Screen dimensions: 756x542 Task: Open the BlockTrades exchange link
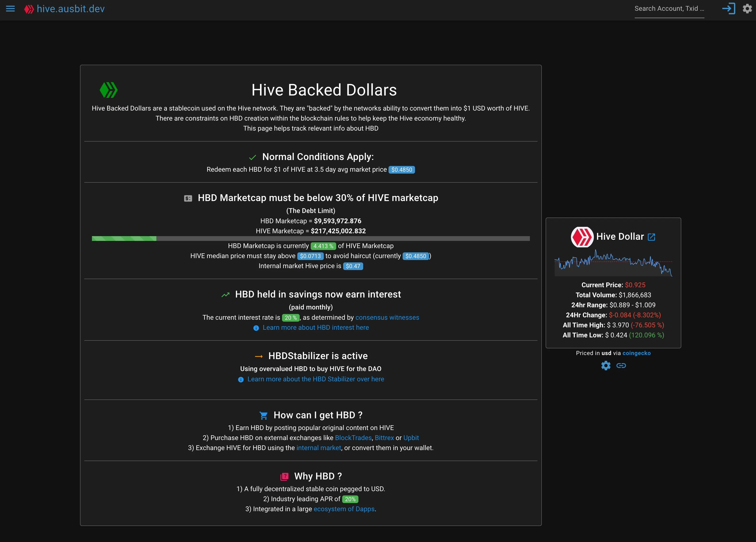pyautogui.click(x=353, y=438)
